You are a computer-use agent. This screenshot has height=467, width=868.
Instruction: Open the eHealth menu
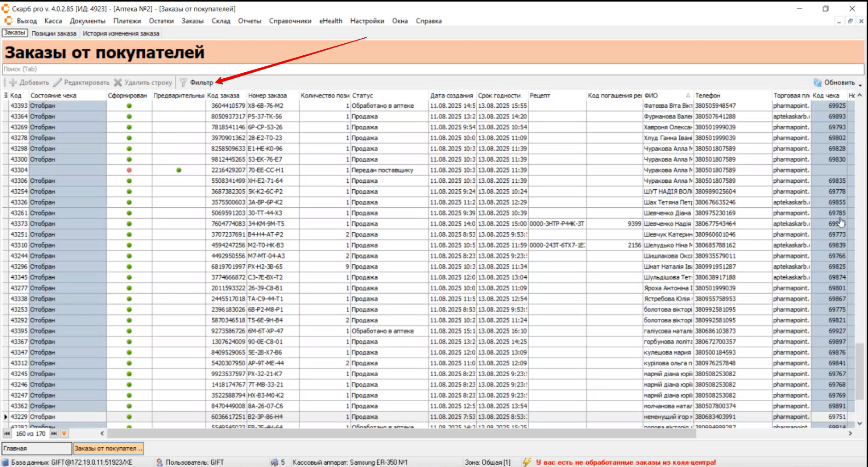[x=330, y=21]
